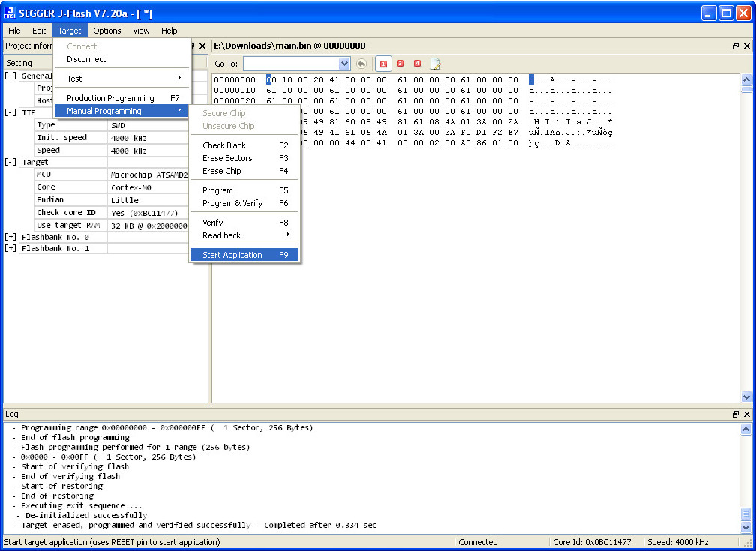
Task: Click the SWD type value
Action: [118, 125]
